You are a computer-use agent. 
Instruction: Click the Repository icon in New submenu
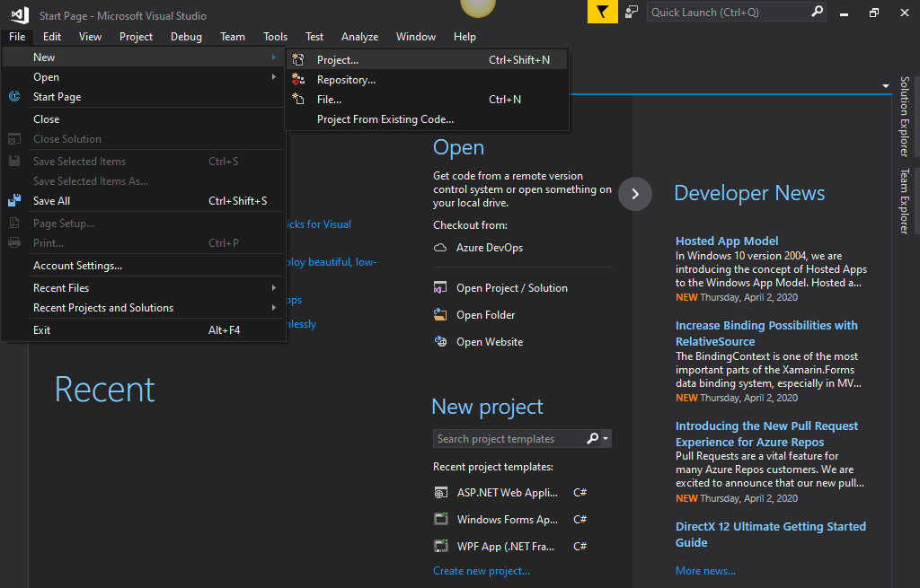pos(298,80)
